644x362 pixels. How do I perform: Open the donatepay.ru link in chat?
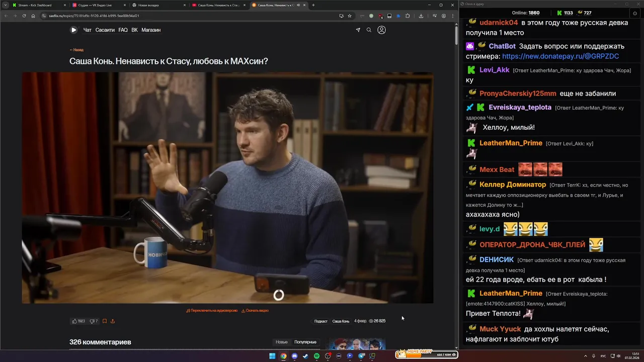point(560,56)
